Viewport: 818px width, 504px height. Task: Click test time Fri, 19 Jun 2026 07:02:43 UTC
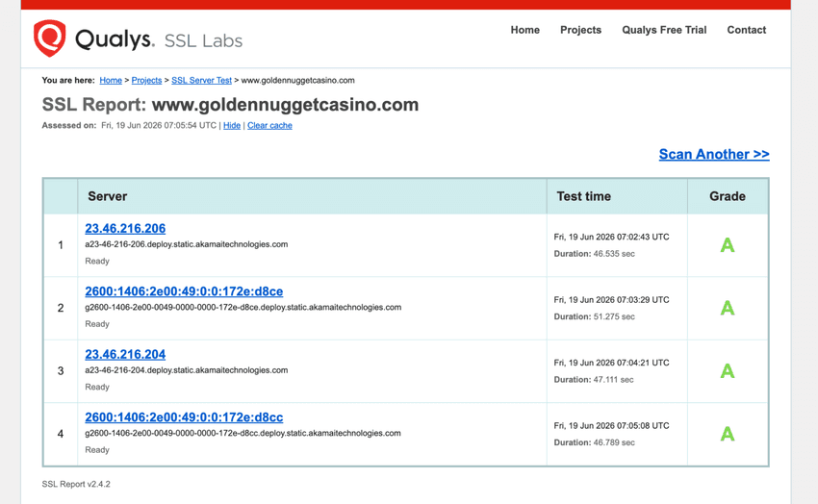pos(611,237)
